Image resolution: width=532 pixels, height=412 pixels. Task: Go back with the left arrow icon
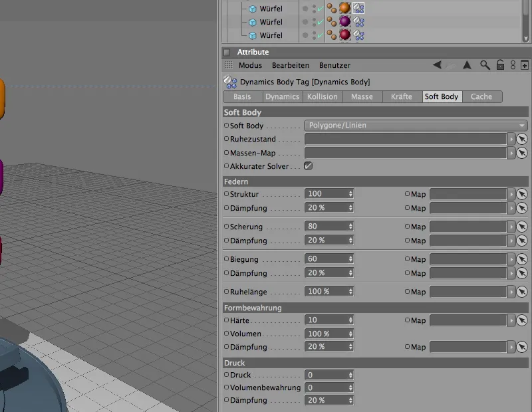(437, 64)
